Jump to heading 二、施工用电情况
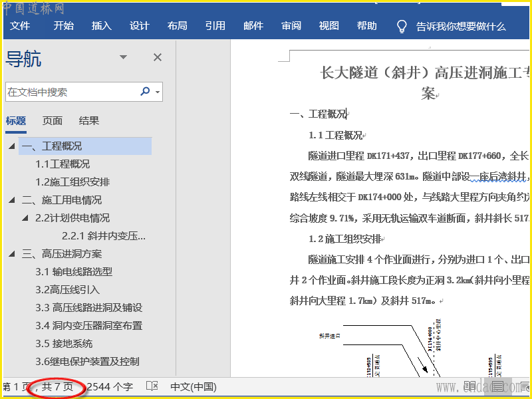Screen dimensions: 532x399 62,200
